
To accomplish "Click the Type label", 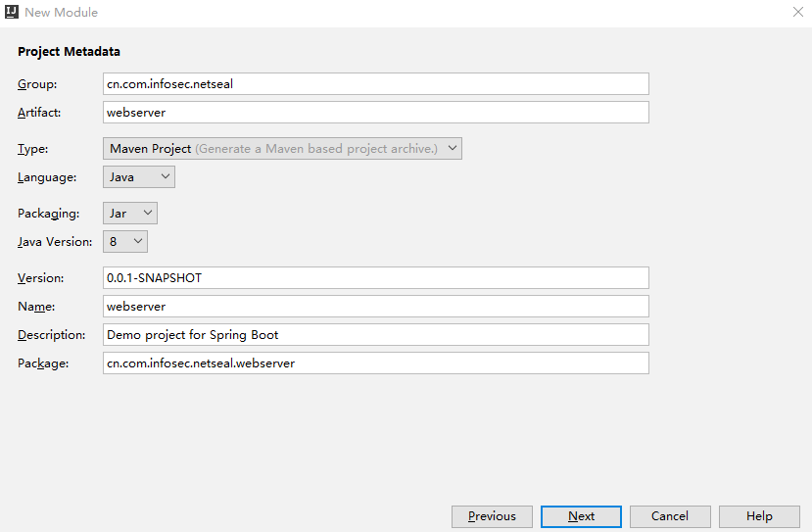I will coord(32,149).
